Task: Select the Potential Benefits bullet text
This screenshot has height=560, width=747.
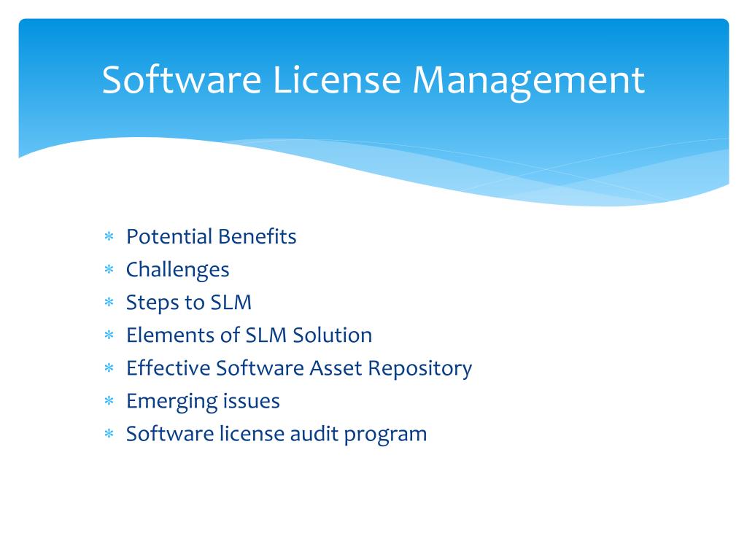Action: (211, 237)
